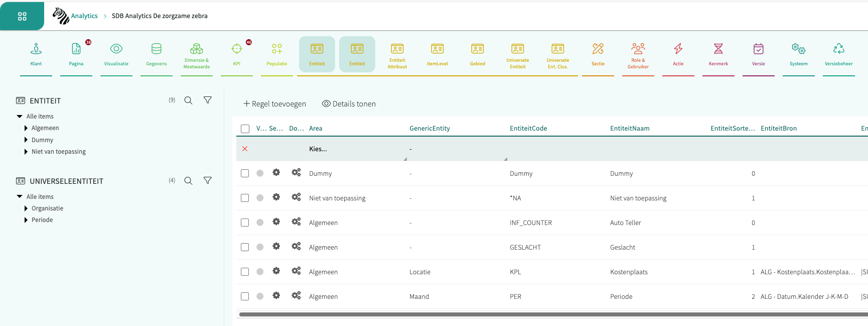Open the Klant section icon

pyautogui.click(x=36, y=49)
